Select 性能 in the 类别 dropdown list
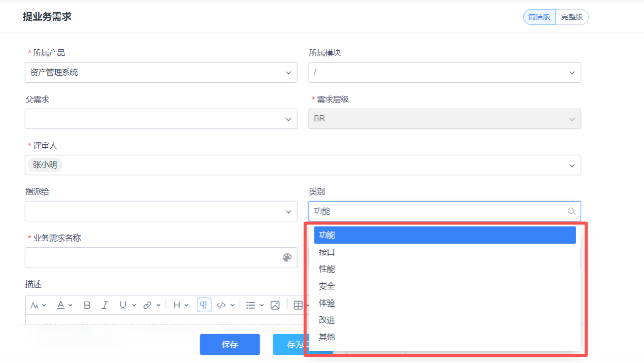Image resolution: width=644 pixels, height=363 pixels. 327,269
